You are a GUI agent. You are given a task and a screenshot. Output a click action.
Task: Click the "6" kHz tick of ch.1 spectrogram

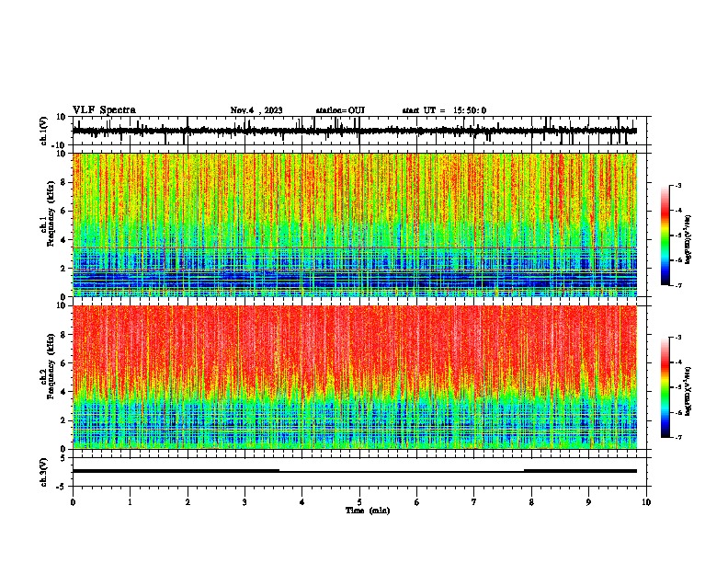tap(64, 211)
